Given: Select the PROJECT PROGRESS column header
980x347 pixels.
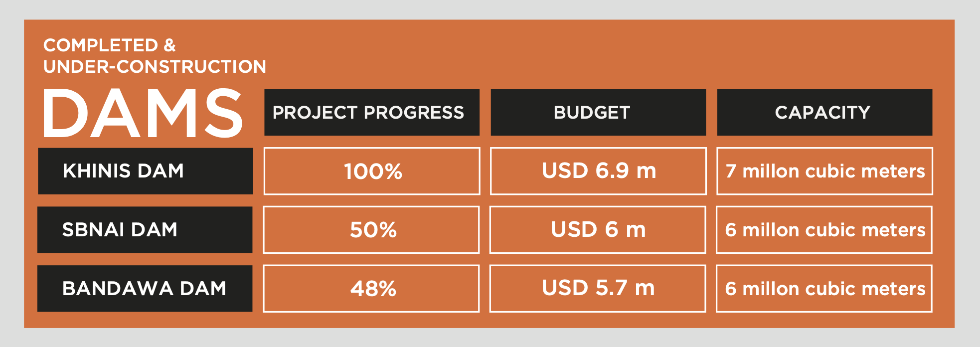Looking at the screenshot, I should point(371,113).
